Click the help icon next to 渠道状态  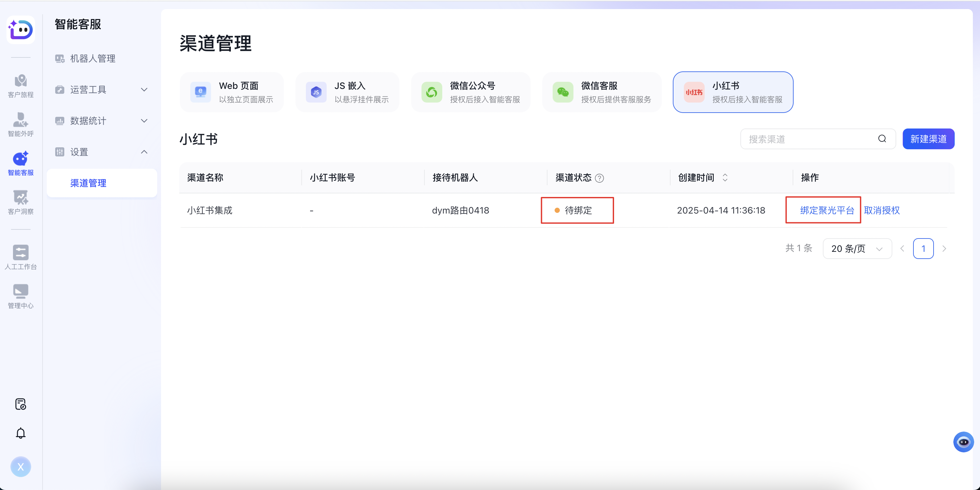click(599, 178)
